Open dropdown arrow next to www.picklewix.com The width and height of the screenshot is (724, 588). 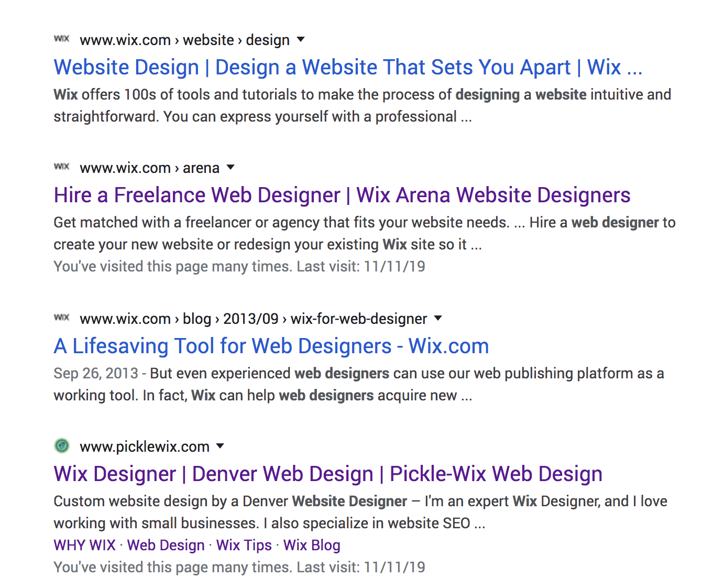[221, 446]
